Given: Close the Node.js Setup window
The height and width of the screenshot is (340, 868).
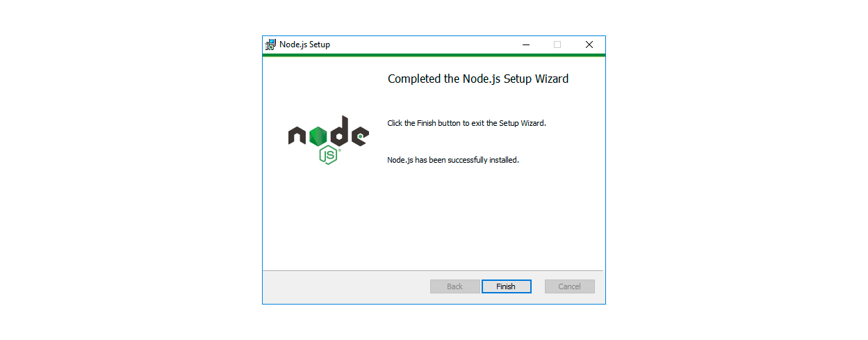Looking at the screenshot, I should [x=589, y=44].
